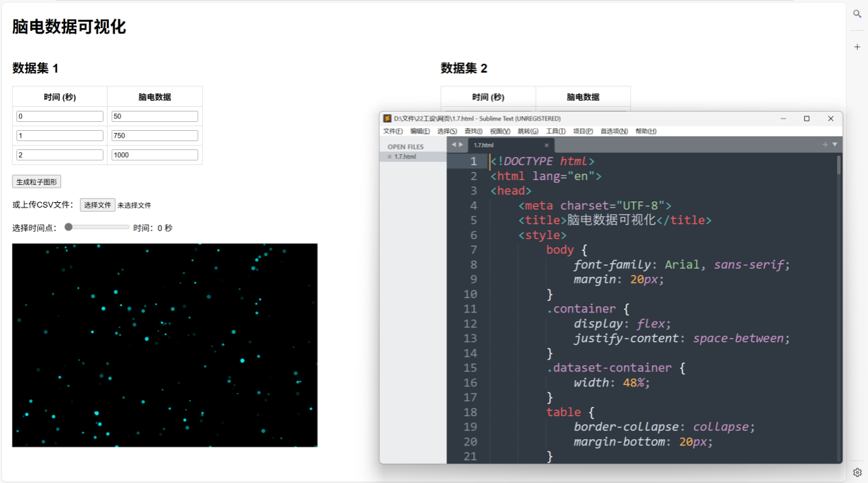The image size is (868, 483).
Task: Go to previous tab with left arrow
Action: point(453,145)
